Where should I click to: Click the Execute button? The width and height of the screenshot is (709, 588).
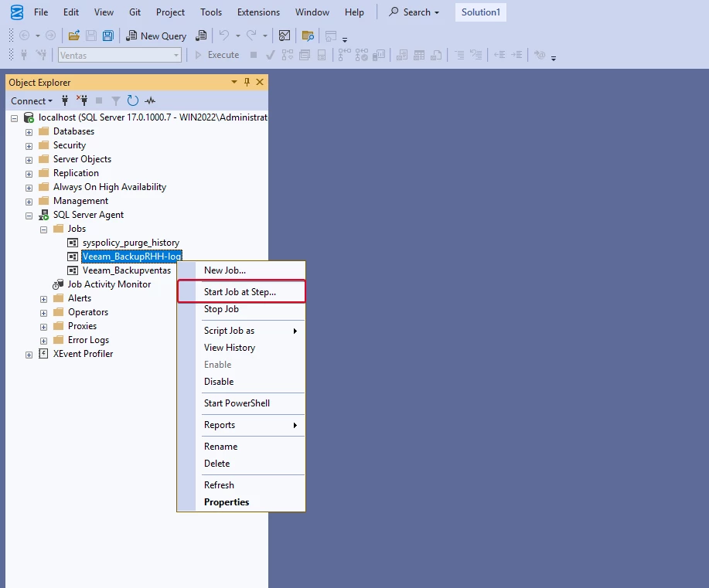coord(217,55)
